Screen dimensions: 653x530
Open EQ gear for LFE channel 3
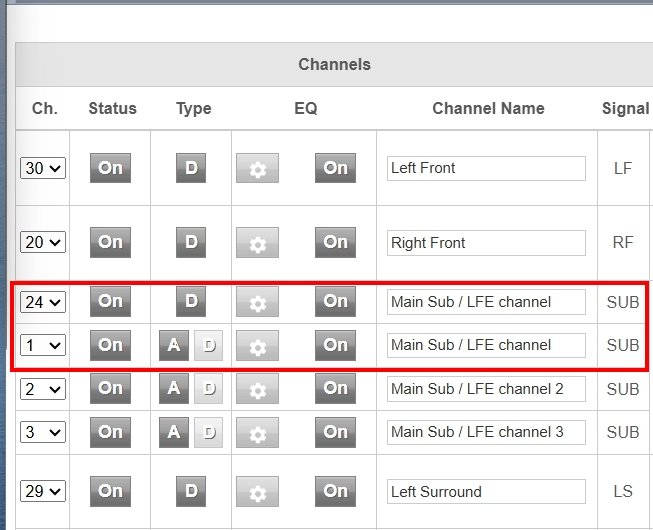257,432
